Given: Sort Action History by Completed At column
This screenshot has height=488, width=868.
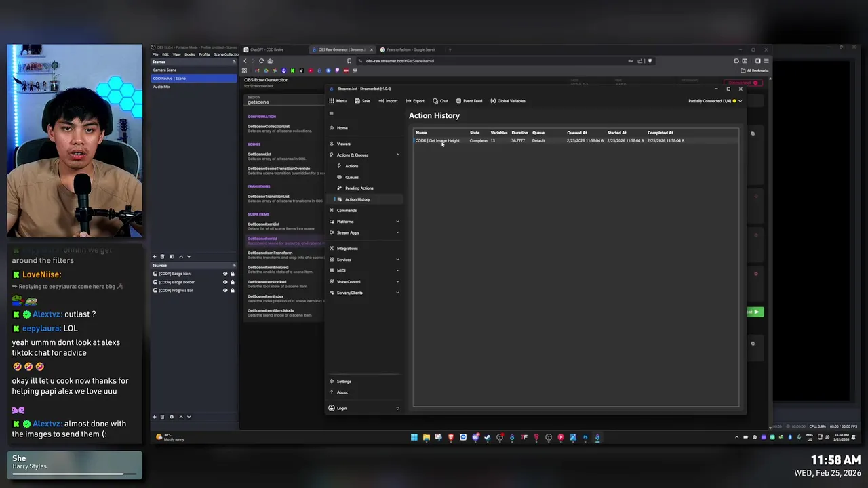Looking at the screenshot, I should point(660,133).
